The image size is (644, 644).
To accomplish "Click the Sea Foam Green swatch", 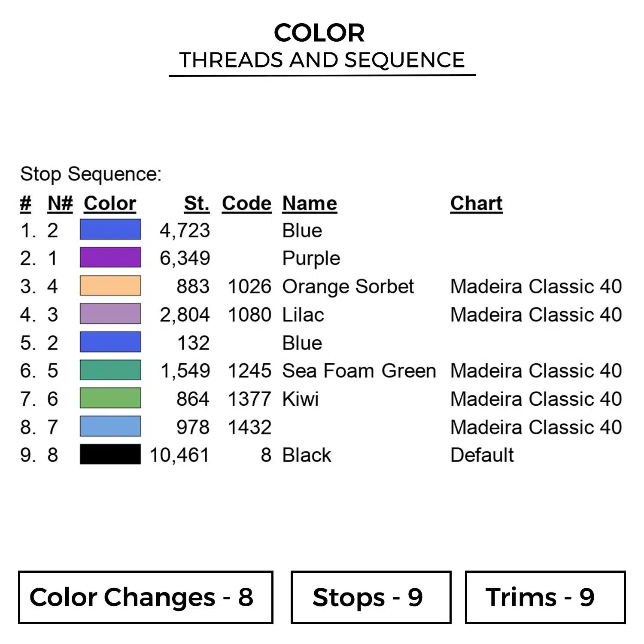I will [110, 370].
